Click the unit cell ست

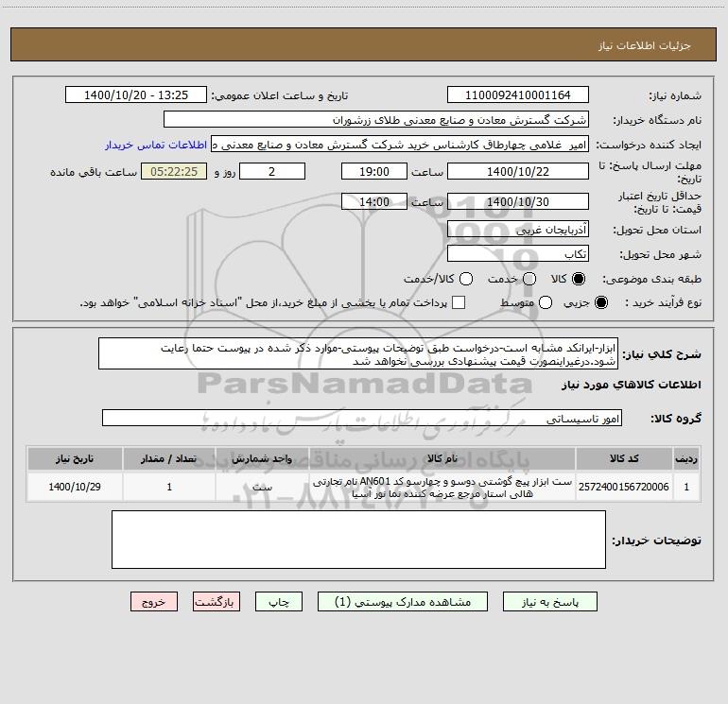click(x=262, y=487)
